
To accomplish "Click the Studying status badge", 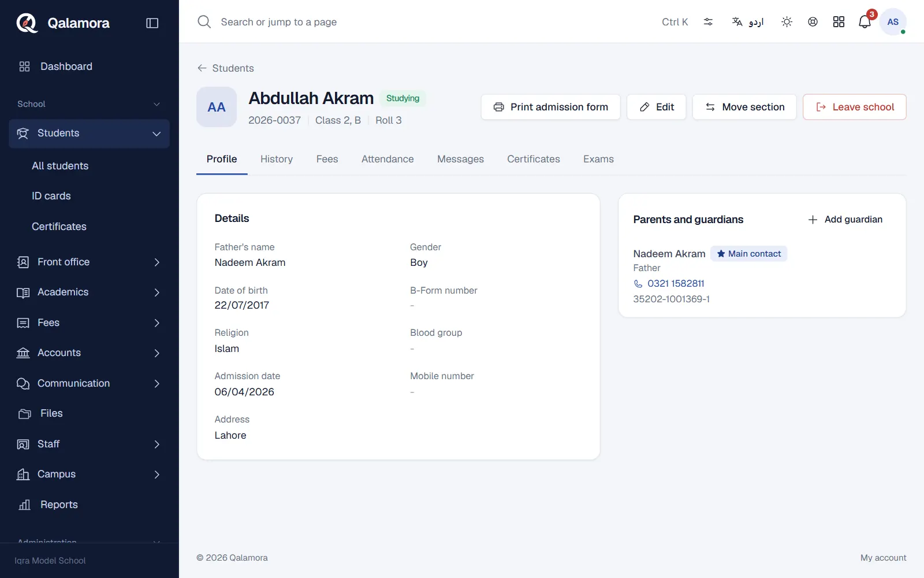I will (x=403, y=98).
